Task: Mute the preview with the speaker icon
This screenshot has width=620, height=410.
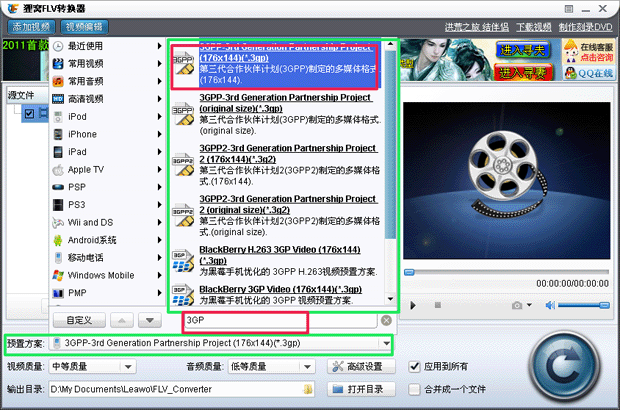Action: click(x=550, y=305)
